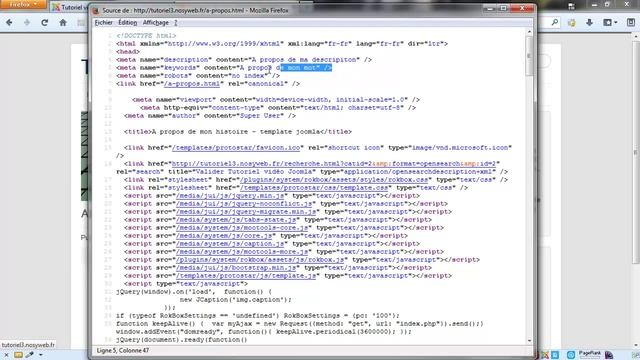Select the Tutoriel browser tab

(x=69, y=7)
